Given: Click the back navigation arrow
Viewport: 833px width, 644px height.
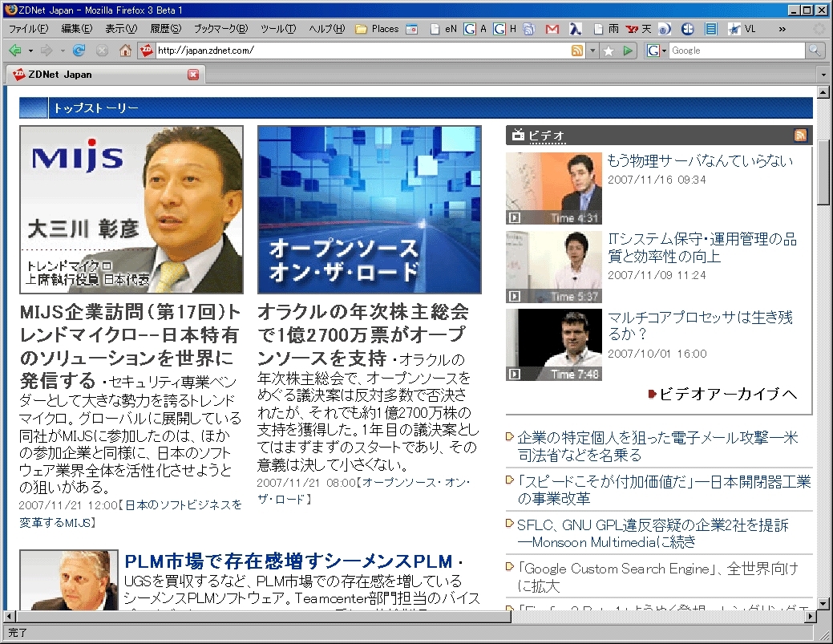Looking at the screenshot, I should click(14, 51).
